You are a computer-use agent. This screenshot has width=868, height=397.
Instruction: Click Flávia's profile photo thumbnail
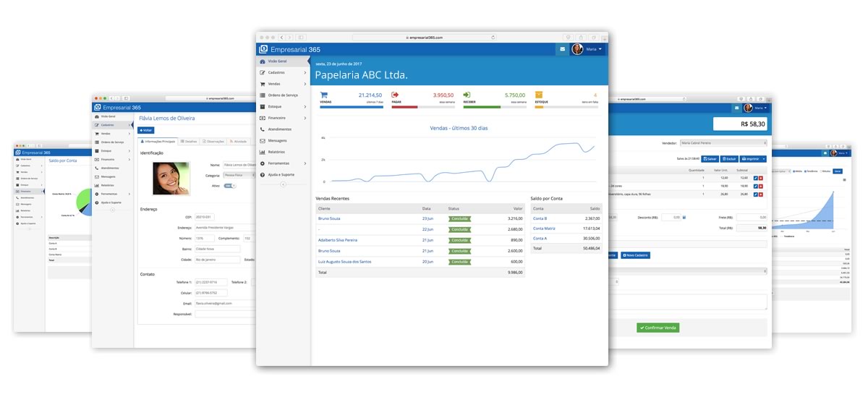(171, 178)
